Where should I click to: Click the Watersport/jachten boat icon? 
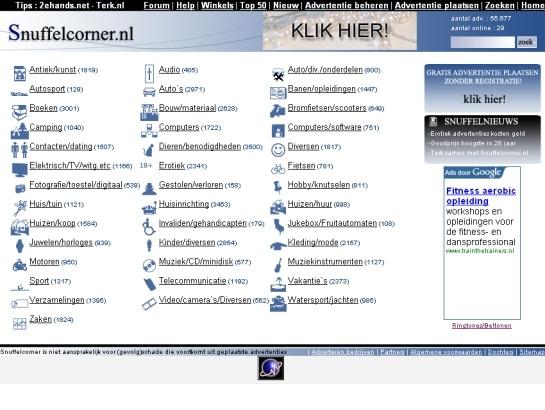click(278, 304)
